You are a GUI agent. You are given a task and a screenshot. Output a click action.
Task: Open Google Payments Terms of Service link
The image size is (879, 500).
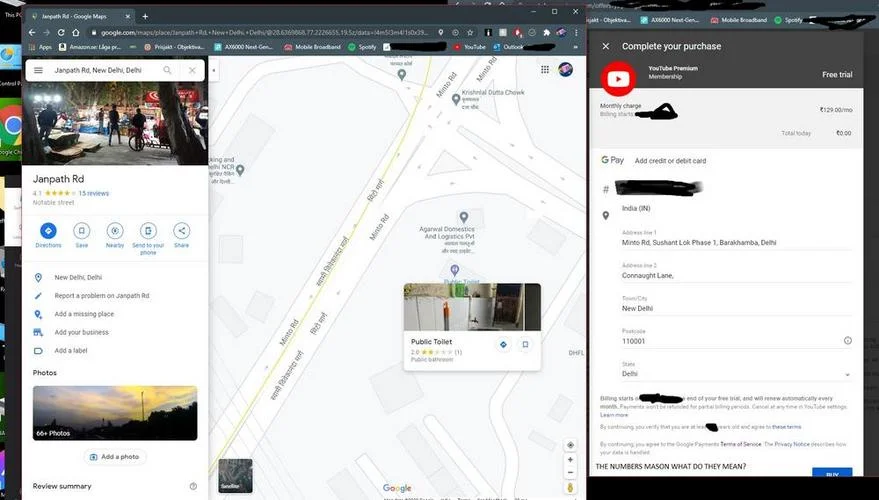741,444
